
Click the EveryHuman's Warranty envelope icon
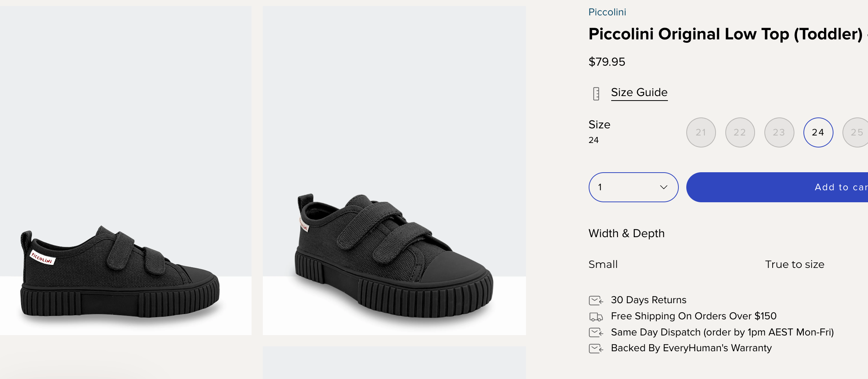click(596, 349)
